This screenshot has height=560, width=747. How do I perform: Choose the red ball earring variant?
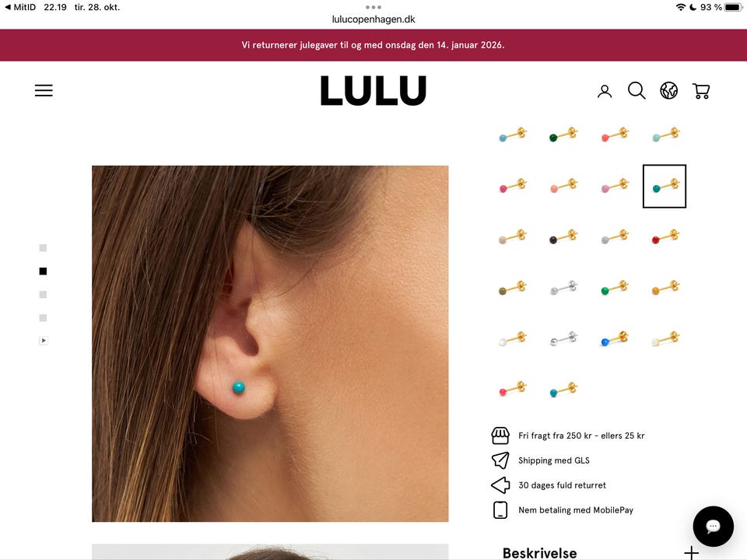(x=665, y=236)
